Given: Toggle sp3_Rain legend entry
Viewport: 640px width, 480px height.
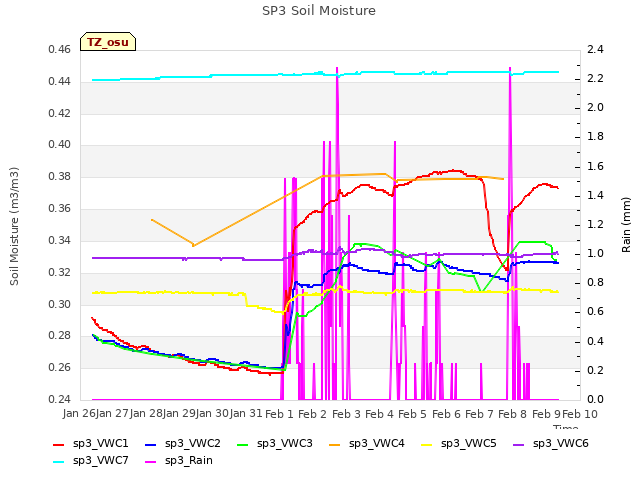Looking at the screenshot, I should click(x=179, y=461).
